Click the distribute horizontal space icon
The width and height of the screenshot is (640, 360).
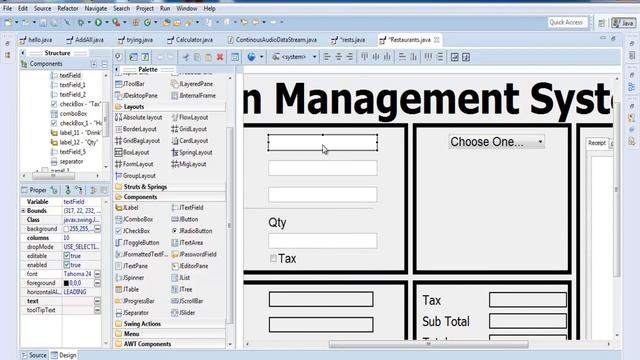point(428,57)
